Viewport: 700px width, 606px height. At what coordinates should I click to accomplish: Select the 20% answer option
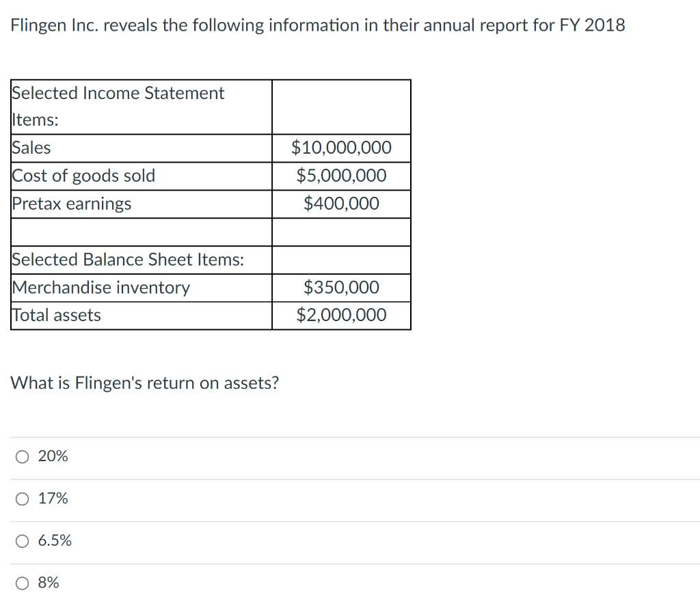[x=22, y=456]
